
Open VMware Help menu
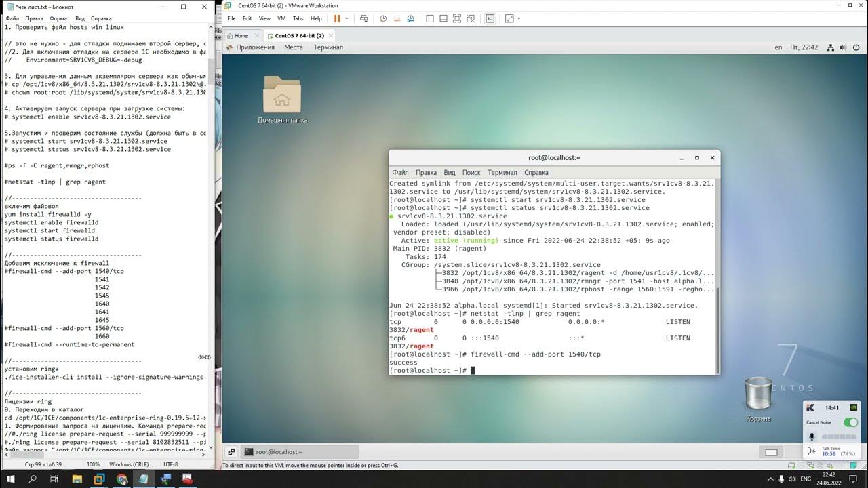[316, 18]
